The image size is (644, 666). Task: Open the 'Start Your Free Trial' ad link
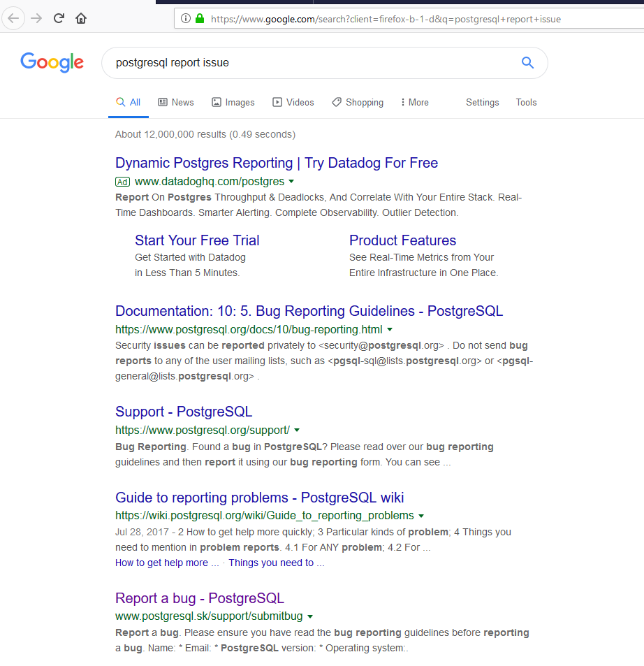[197, 240]
